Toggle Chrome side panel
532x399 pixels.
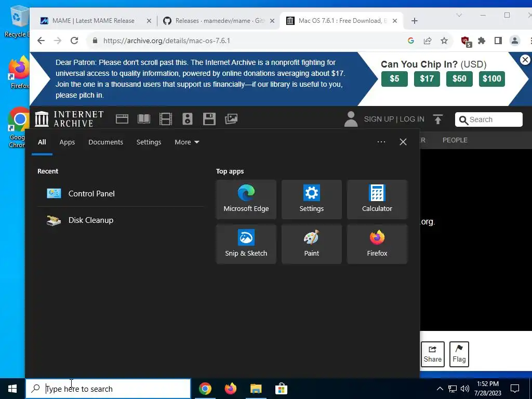click(x=498, y=41)
